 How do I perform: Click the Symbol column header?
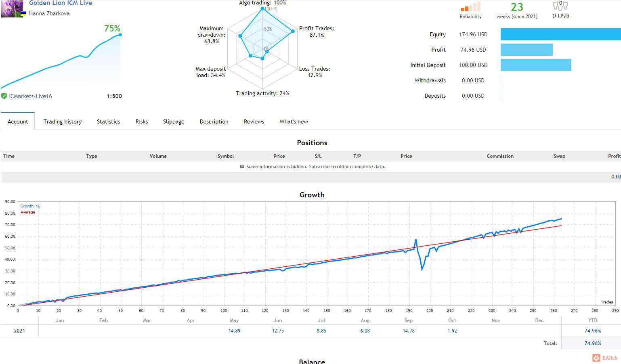(225, 156)
